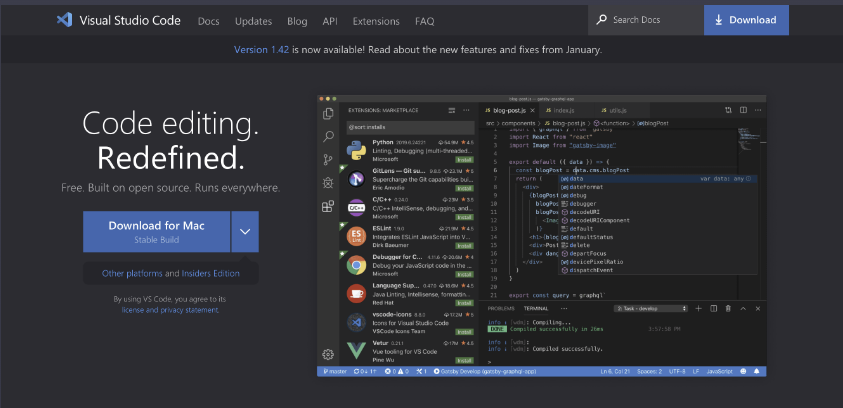Switch to the PROBLEMS panel tab
Screen dimensions: 843x408
tap(501, 309)
